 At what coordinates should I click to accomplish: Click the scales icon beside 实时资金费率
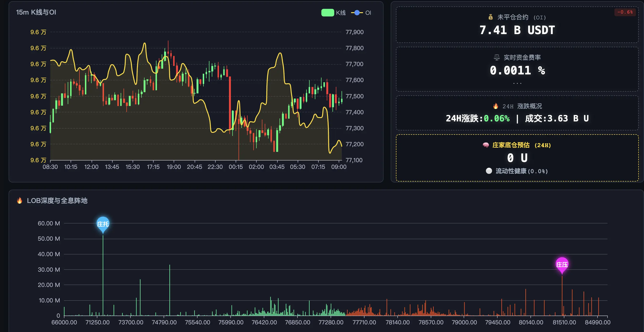click(497, 57)
